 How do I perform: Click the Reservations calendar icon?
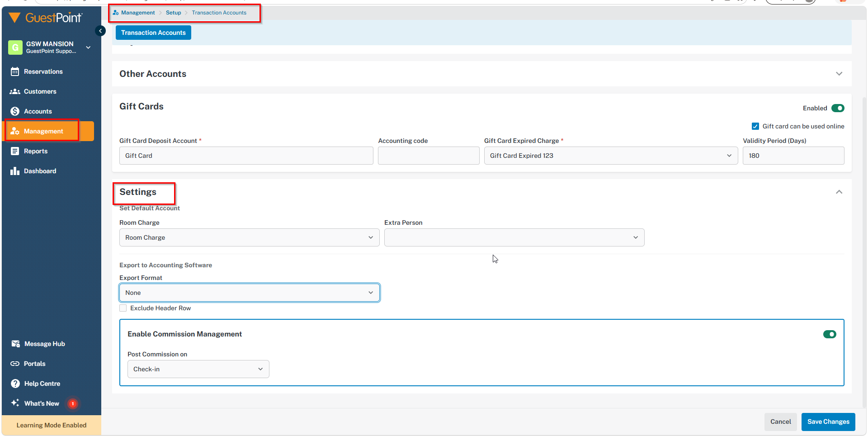(15, 71)
